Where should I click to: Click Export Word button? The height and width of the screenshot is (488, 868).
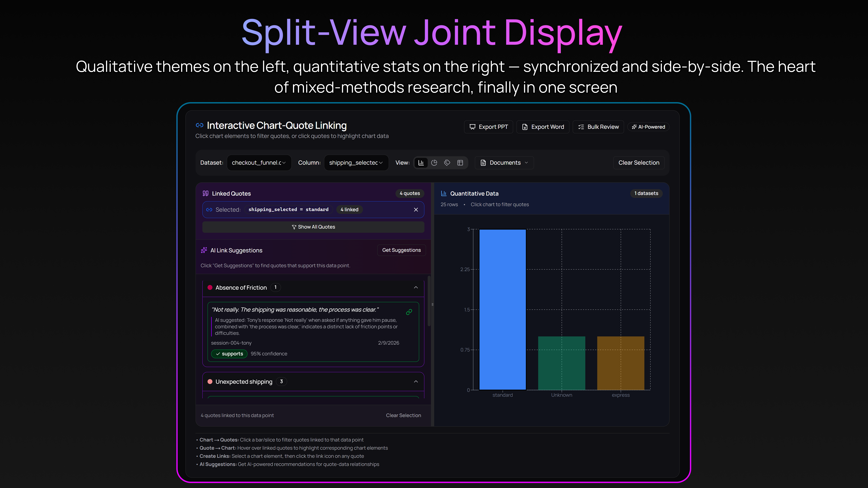point(542,127)
